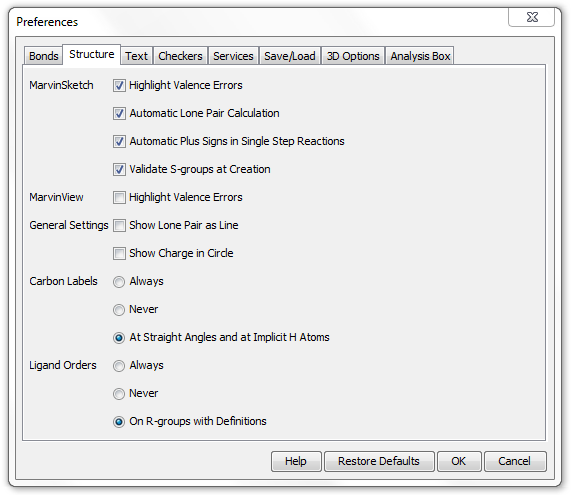Set Ligand Orders to Always
Screen dimensions: 571x495
[x=119, y=366]
